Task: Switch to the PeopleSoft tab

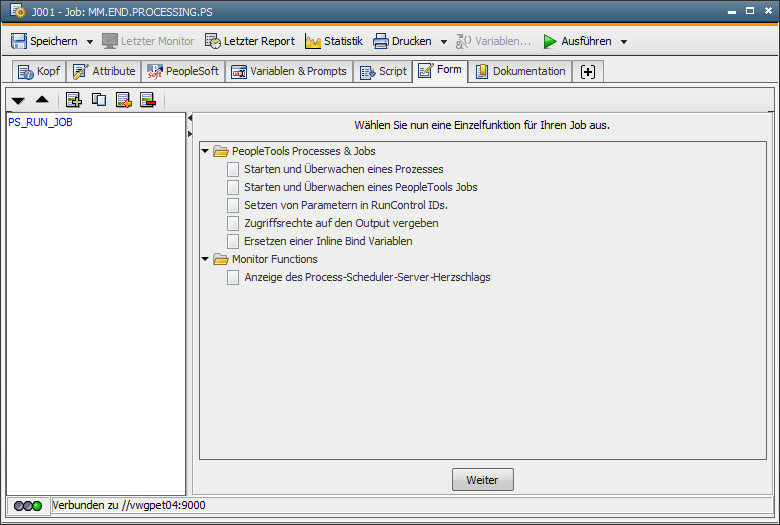Action: [183, 71]
